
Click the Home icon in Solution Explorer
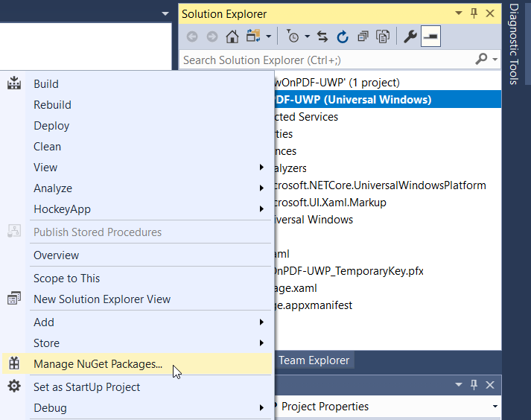point(232,36)
